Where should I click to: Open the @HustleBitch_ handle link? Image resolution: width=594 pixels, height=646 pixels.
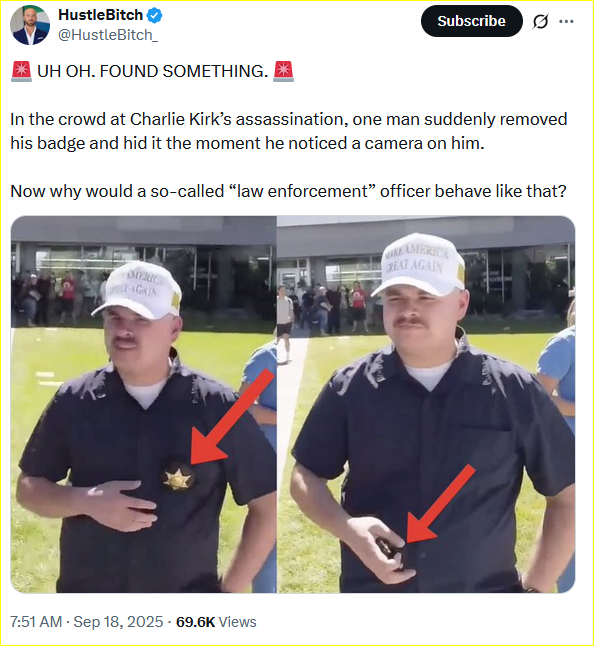[108, 35]
